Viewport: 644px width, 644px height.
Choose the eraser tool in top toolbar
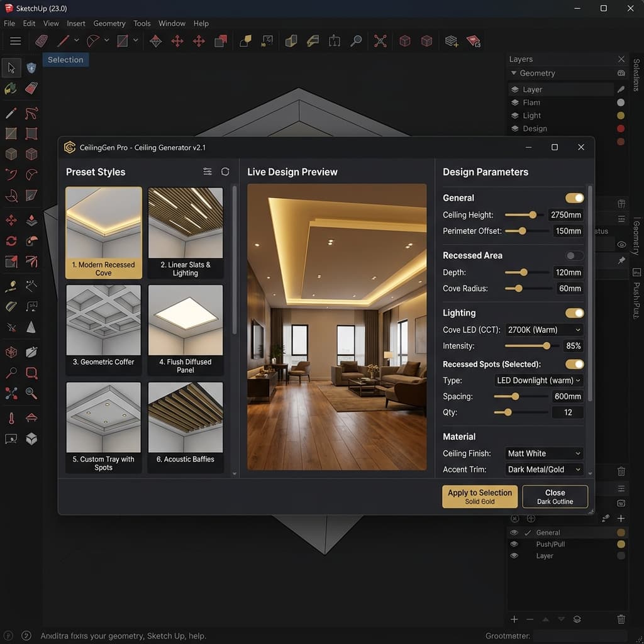coord(41,41)
